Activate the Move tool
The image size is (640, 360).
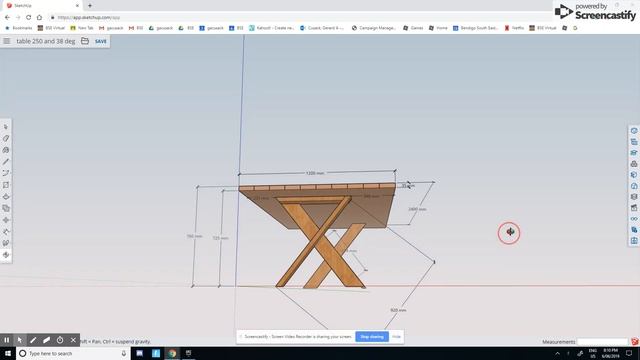click(6, 220)
